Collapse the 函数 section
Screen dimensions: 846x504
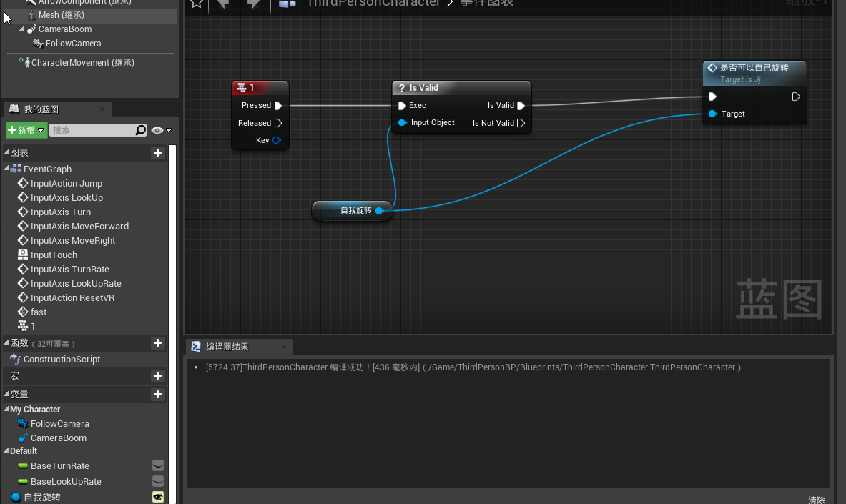pos(6,342)
